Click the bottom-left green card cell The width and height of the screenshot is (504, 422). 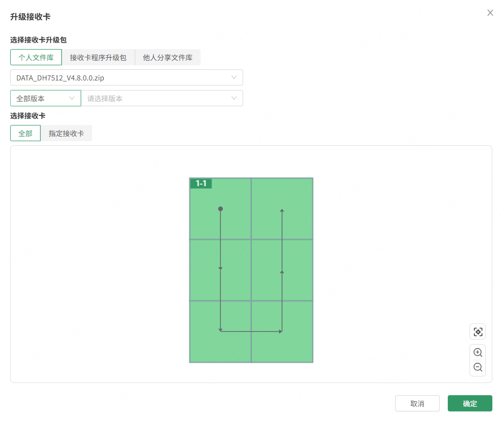[205, 344]
